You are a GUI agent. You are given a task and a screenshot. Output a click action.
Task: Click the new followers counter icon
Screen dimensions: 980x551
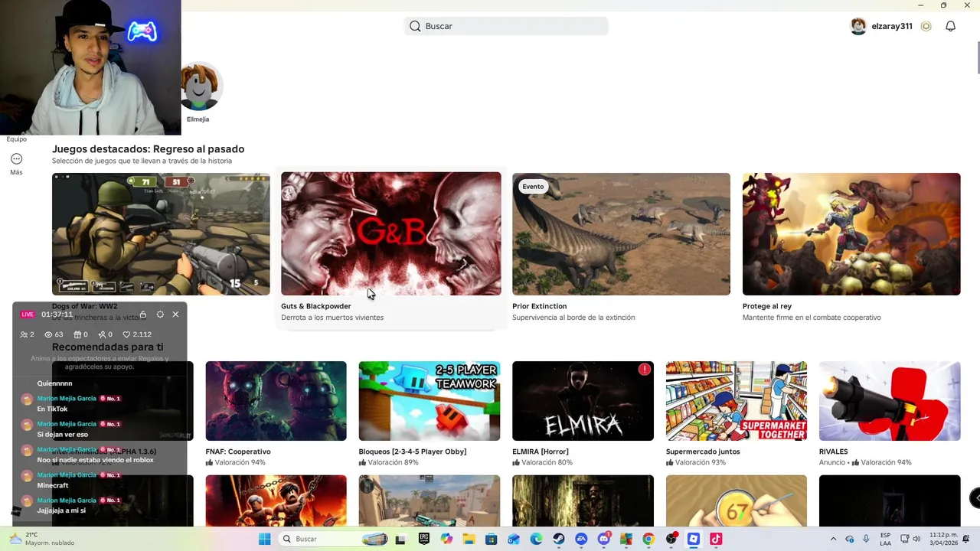101,334
